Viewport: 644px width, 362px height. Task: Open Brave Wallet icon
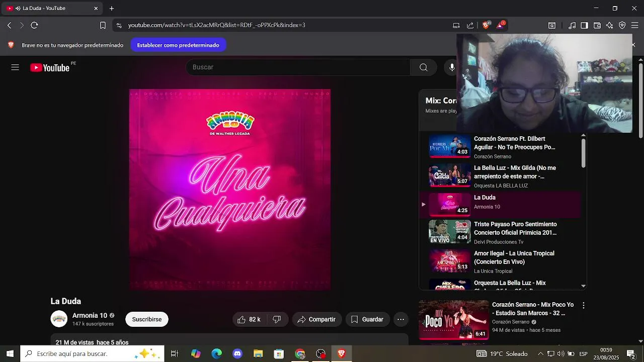597,25
